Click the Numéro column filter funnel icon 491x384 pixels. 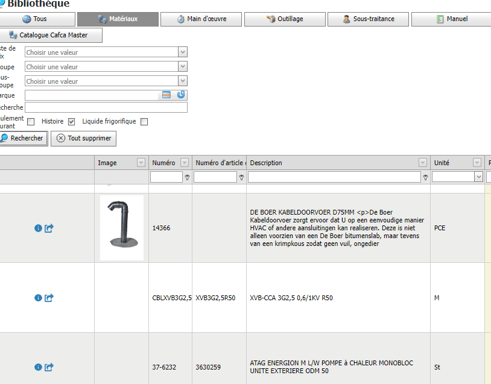187,178
